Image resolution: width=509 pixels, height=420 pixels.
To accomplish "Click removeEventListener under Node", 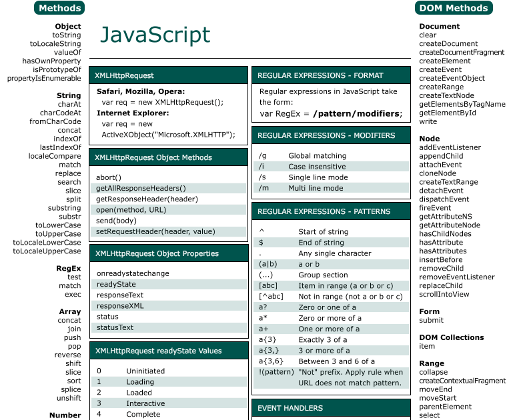I will [x=457, y=277].
